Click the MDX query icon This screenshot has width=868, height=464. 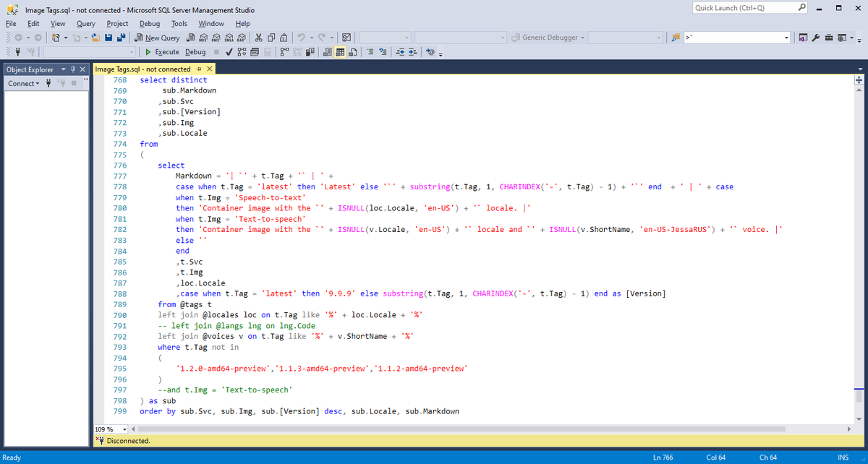pos(204,38)
